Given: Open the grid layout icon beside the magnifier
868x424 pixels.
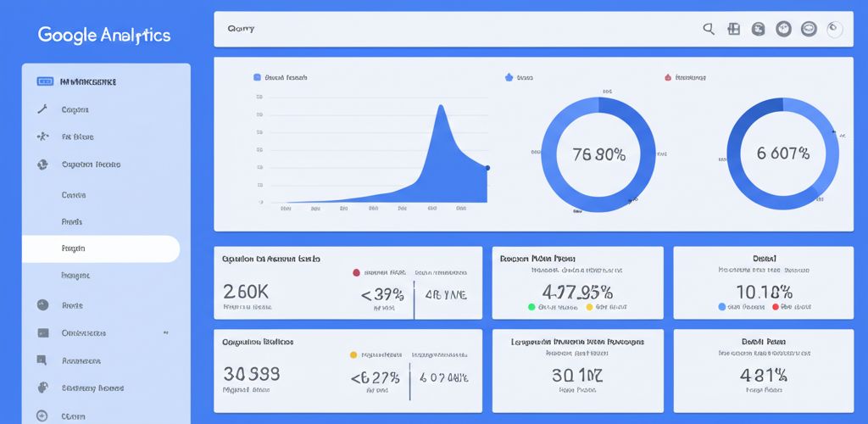Looking at the screenshot, I should [x=734, y=29].
